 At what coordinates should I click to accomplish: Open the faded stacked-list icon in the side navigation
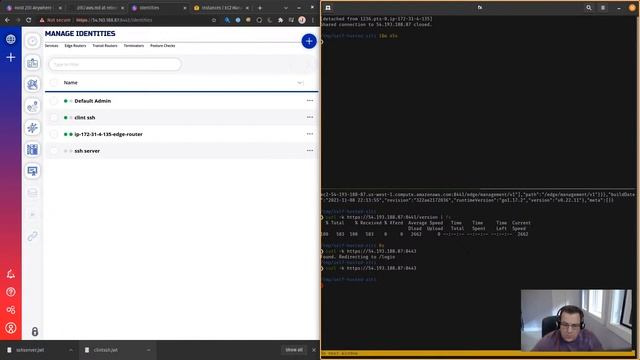pyautogui.click(x=33, y=193)
